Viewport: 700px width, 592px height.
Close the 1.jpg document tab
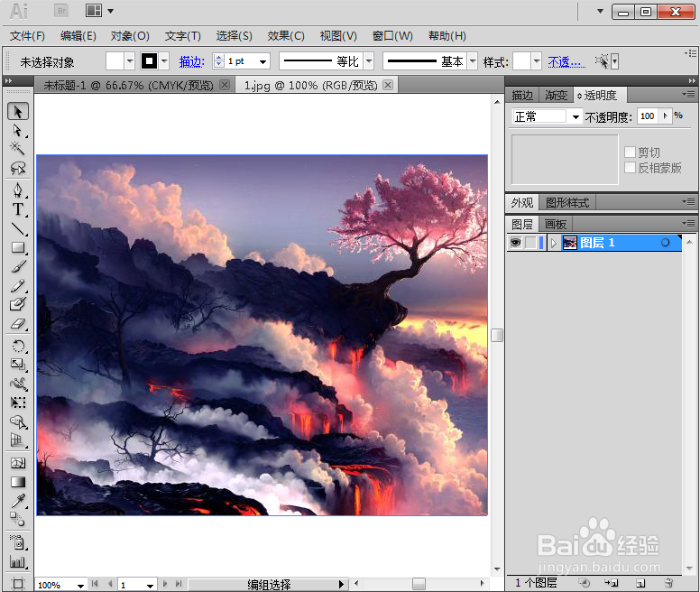click(x=388, y=85)
